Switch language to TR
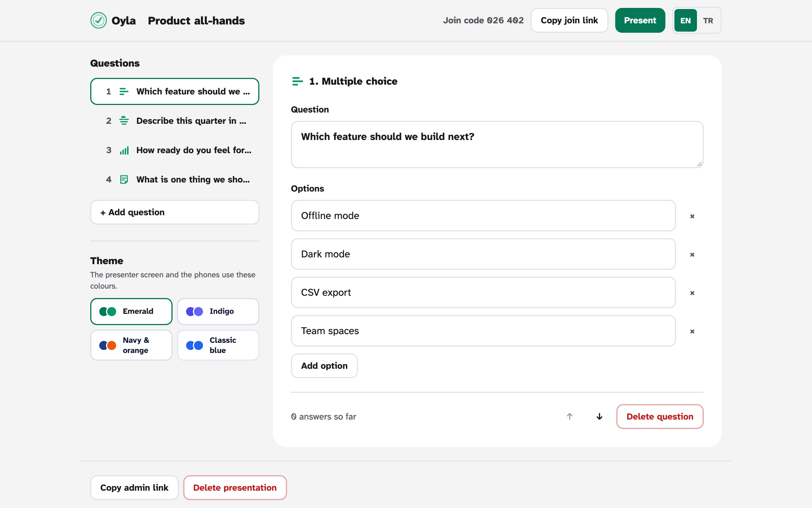812x508 pixels. (708, 20)
